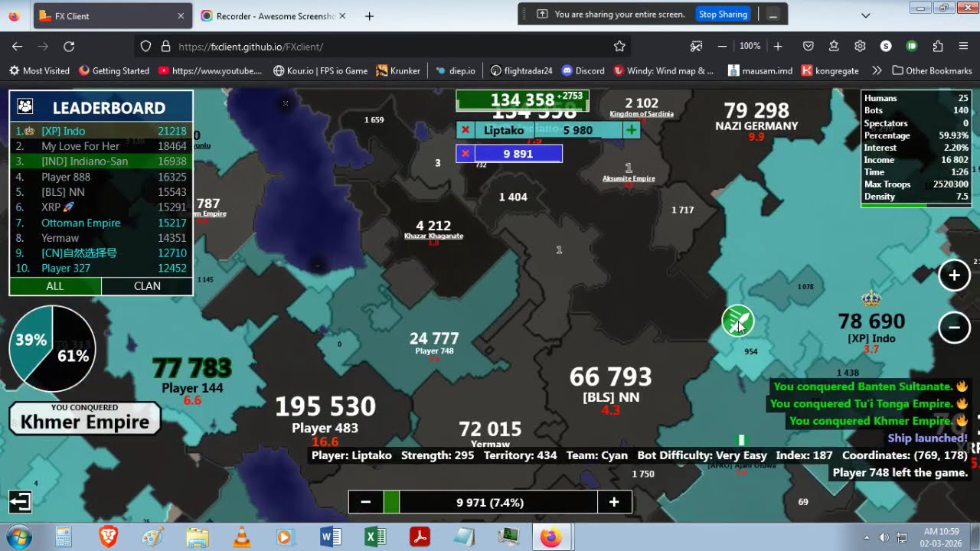
Task: Click the LEADERBOARD header icon
Action: pyautogui.click(x=25, y=106)
